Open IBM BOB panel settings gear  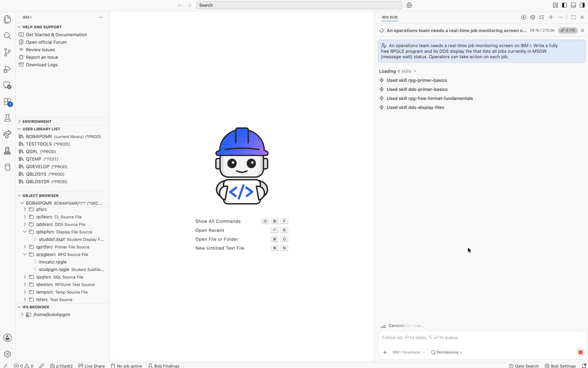point(533,17)
